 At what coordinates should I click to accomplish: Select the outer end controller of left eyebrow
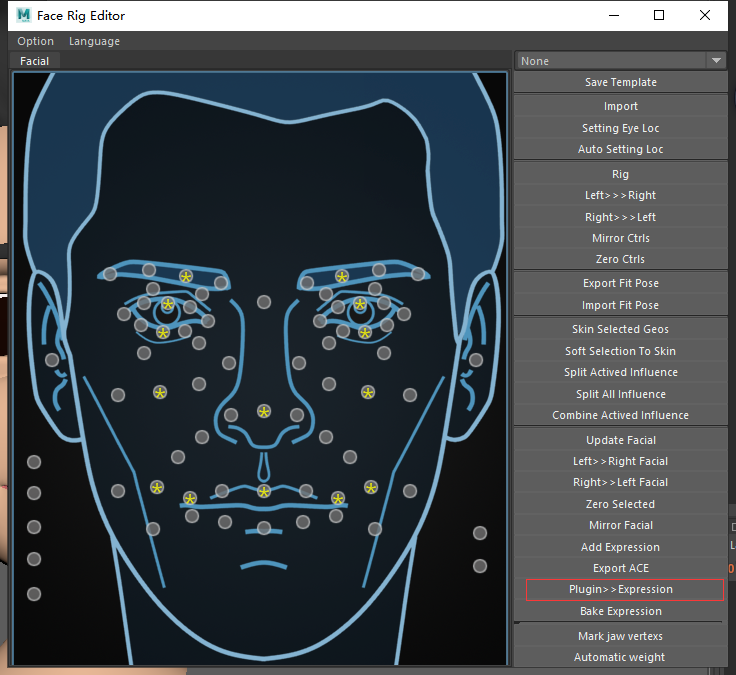[110, 274]
